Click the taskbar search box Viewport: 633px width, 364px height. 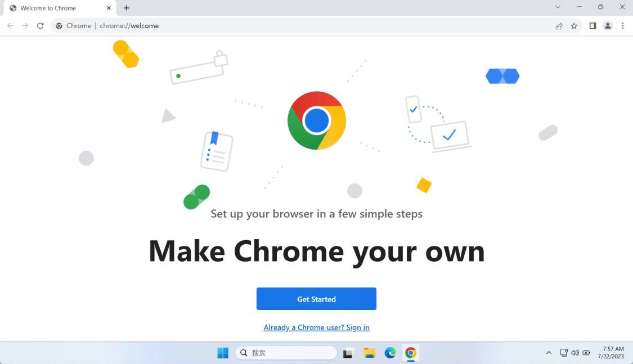[286, 353]
